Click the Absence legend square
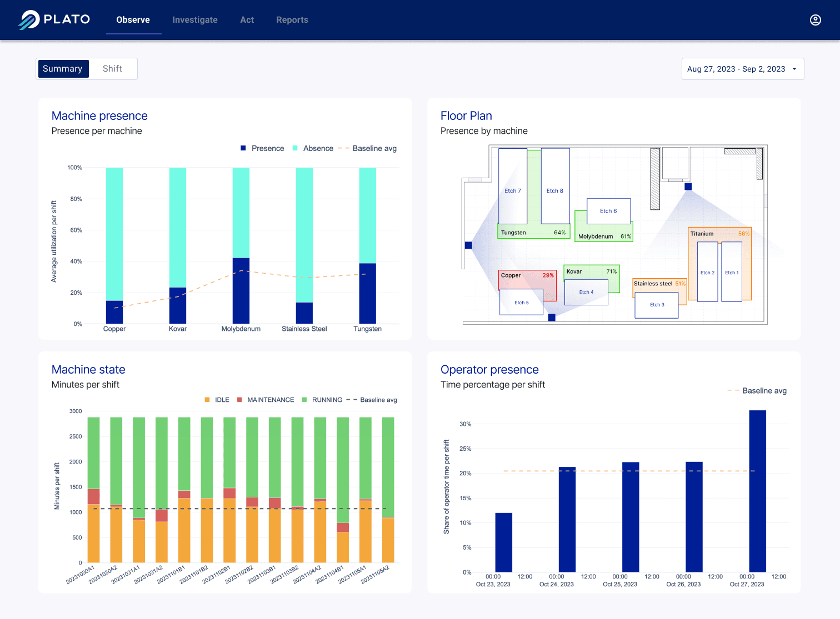The image size is (840, 619). pyautogui.click(x=294, y=148)
